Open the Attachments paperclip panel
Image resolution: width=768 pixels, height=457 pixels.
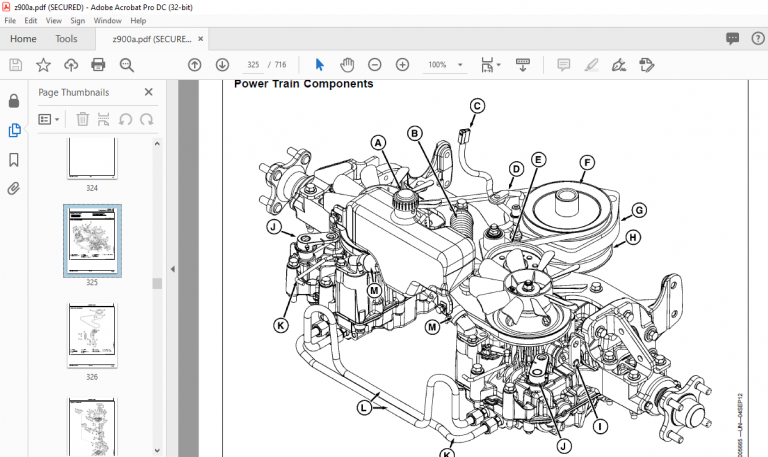pos(14,189)
